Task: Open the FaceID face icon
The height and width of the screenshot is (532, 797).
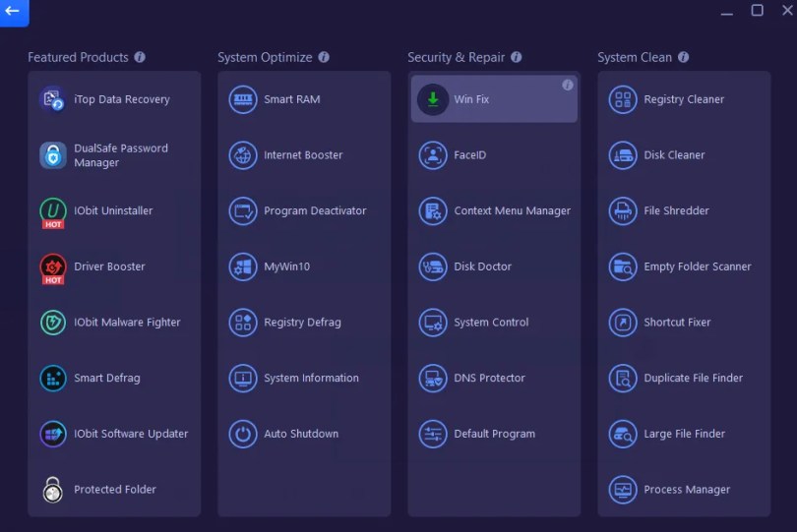Action: coord(433,155)
